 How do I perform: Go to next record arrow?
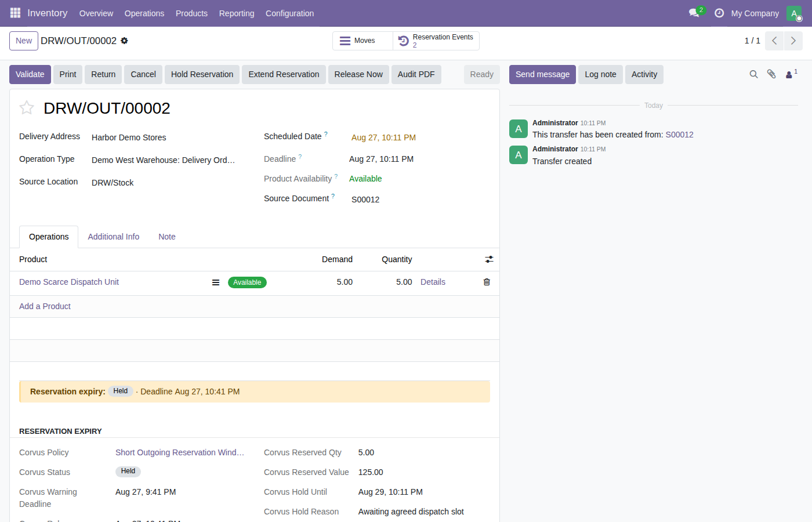click(x=793, y=41)
